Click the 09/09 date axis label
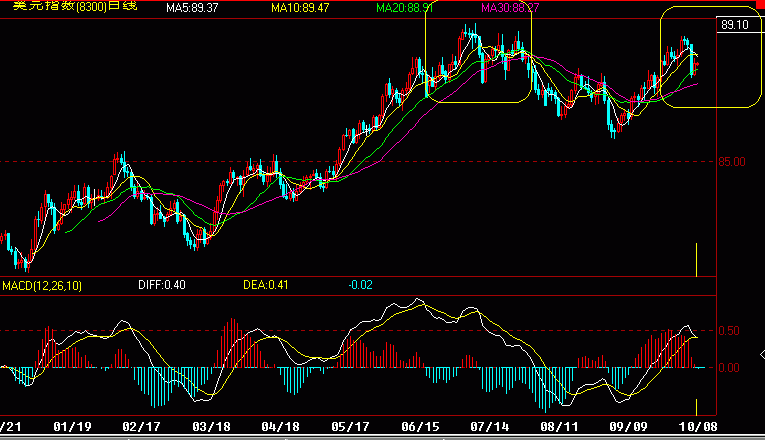This screenshot has width=765, height=440. pos(628,427)
